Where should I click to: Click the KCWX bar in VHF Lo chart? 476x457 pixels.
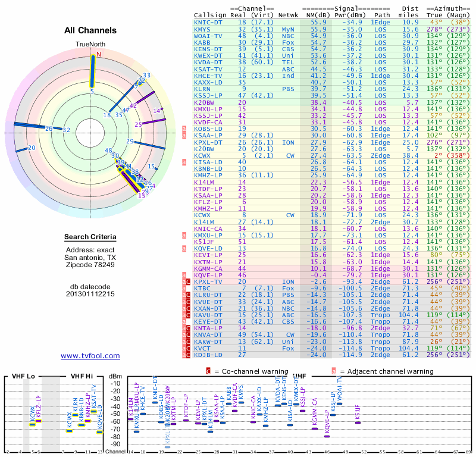[x=33, y=424]
